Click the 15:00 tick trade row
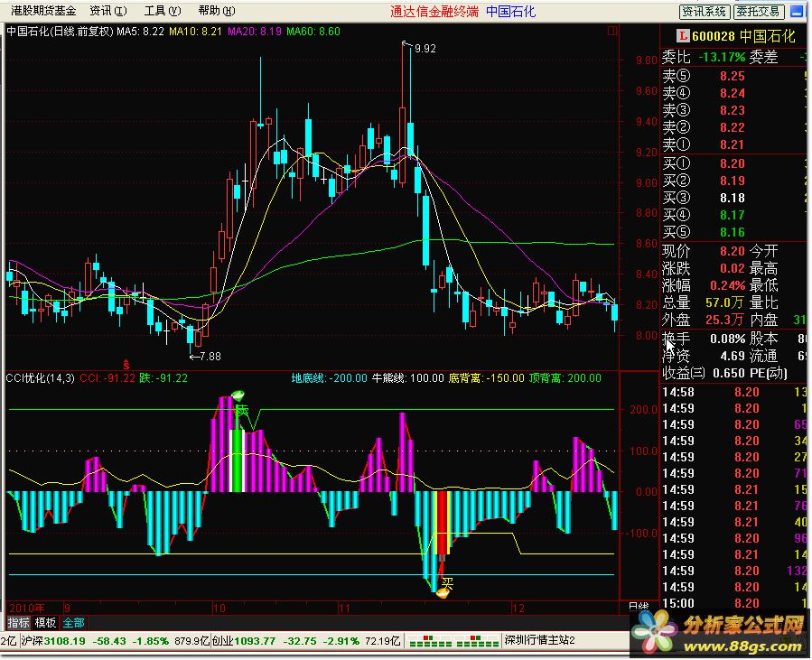The image size is (812, 660). pos(734,603)
